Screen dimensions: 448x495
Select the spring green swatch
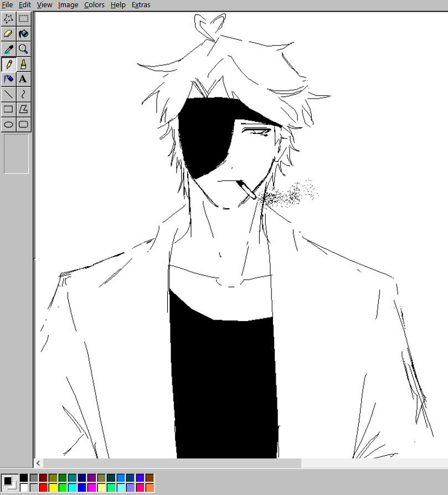111,488
